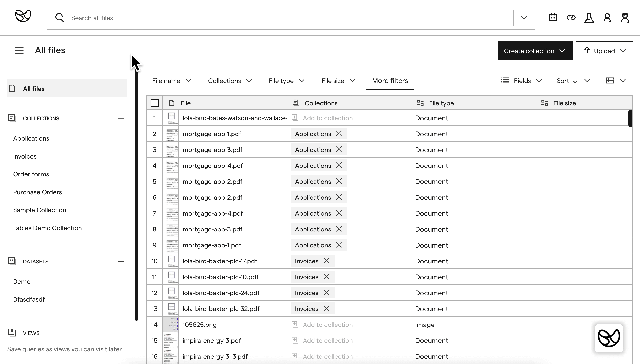Click the support agent avatar icon

tap(625, 18)
